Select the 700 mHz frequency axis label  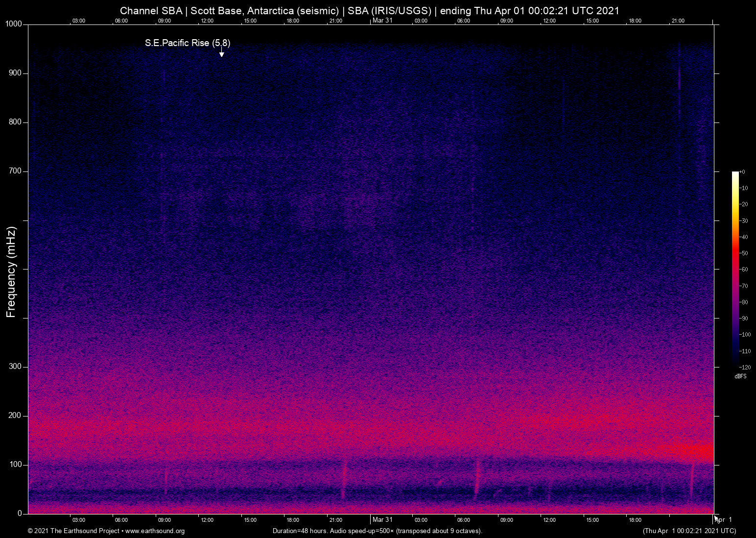16,171
